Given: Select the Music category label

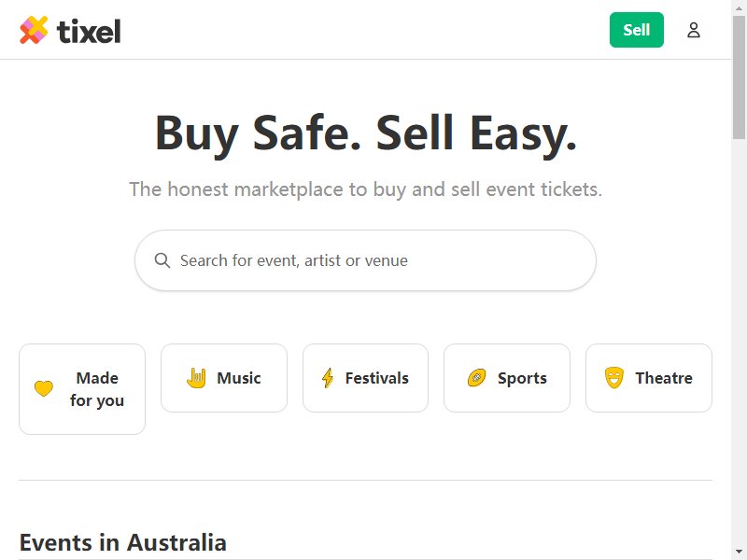Looking at the screenshot, I should pos(239,378).
